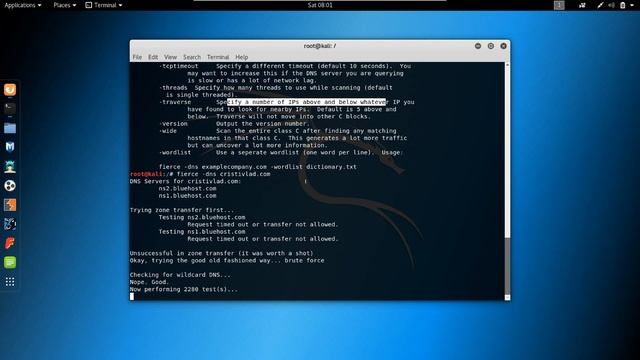640x360 pixels.
Task: Open the volume indicator
Action: pos(611,5)
